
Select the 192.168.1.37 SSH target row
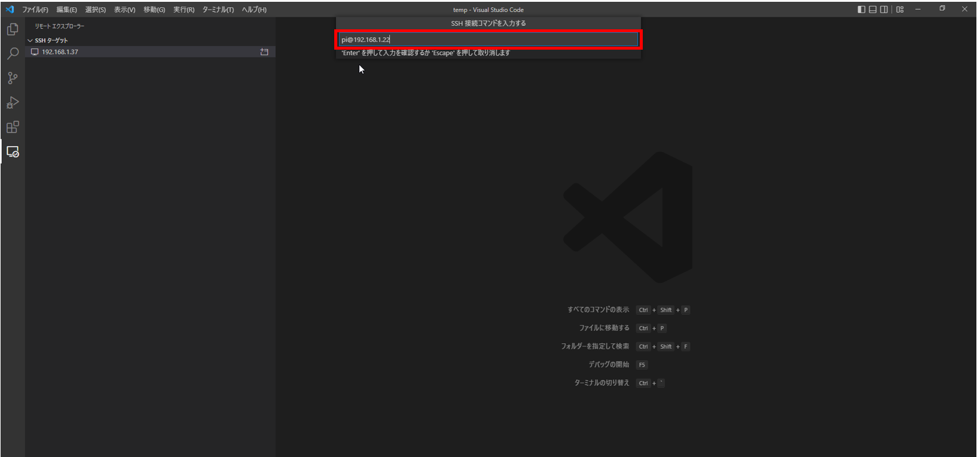pyautogui.click(x=150, y=52)
